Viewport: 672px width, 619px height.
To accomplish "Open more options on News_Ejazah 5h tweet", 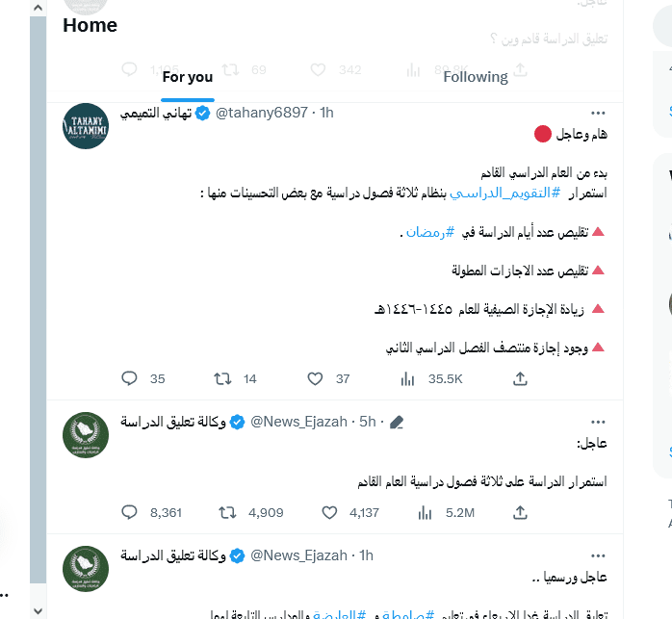I will pyautogui.click(x=598, y=423).
